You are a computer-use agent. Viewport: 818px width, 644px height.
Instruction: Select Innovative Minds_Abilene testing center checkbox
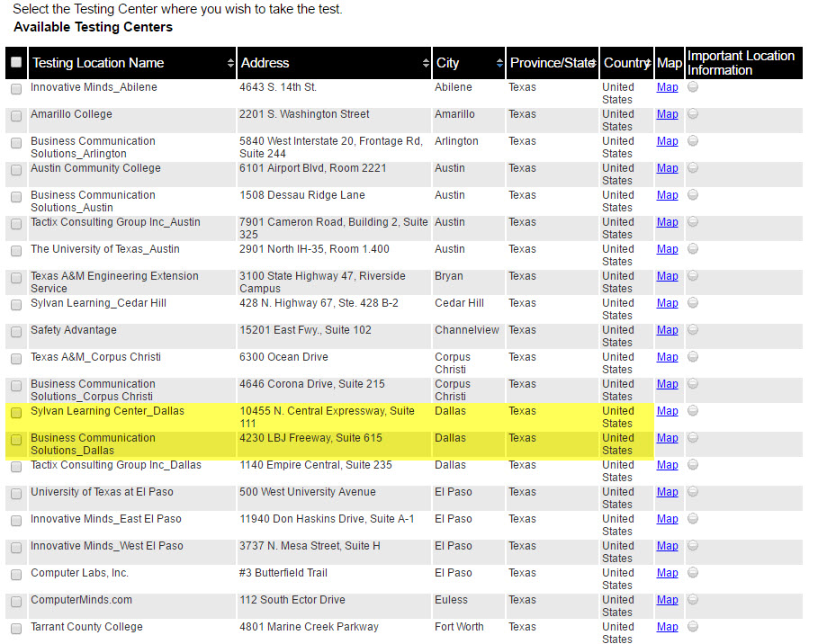pyautogui.click(x=16, y=89)
